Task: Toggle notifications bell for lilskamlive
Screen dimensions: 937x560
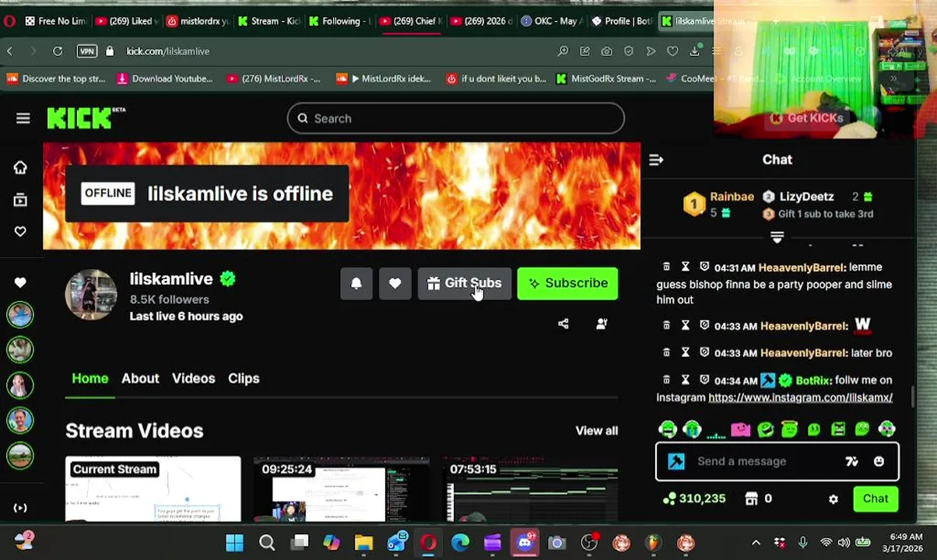Action: [x=356, y=283]
